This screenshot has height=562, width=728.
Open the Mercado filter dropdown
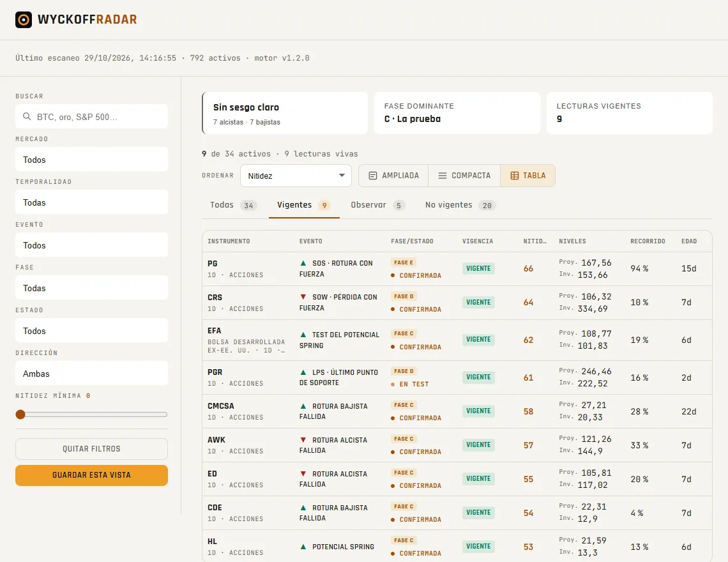click(x=91, y=159)
